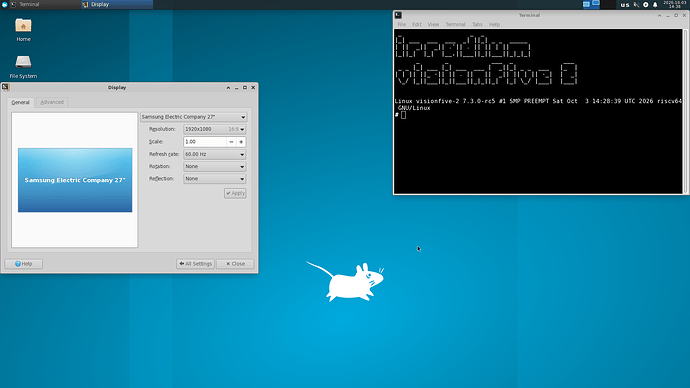The height and width of the screenshot is (388, 690).
Task: Maximize the Terminal window
Action: 676,15
